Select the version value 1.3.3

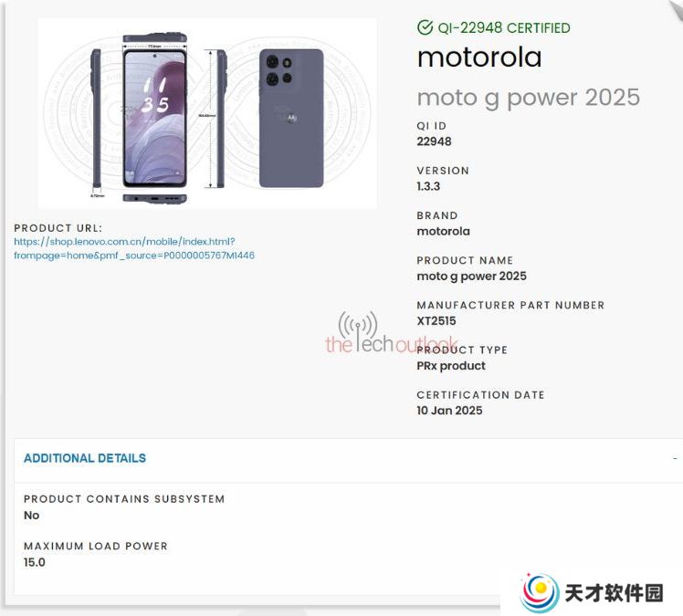click(428, 186)
